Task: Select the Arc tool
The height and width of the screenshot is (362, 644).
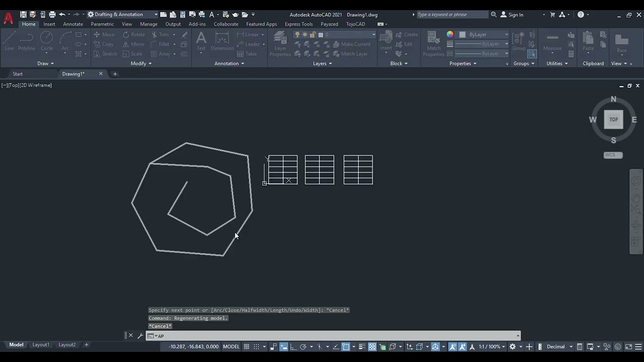Action: tap(65, 41)
